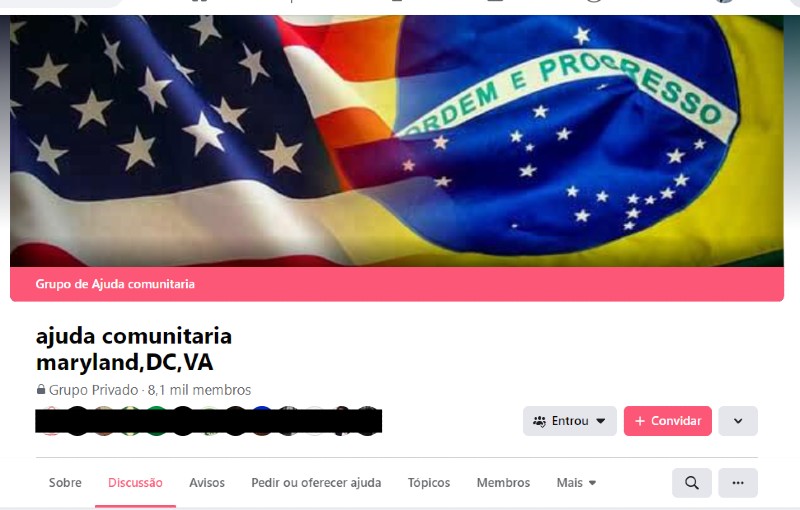This screenshot has width=800, height=510.
Task: Switch to the Avisos tab
Action: (x=207, y=482)
